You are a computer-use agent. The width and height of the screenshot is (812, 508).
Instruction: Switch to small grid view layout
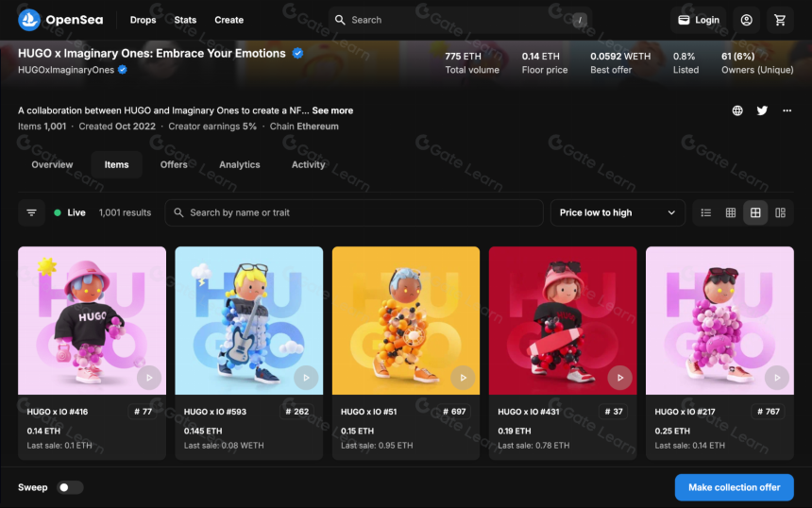point(731,212)
